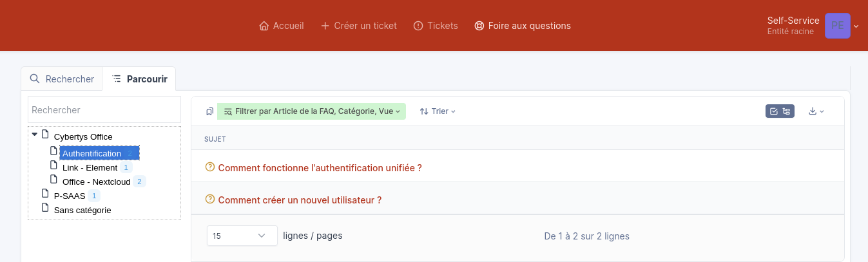Click the Sans catégorie file icon

(45, 208)
